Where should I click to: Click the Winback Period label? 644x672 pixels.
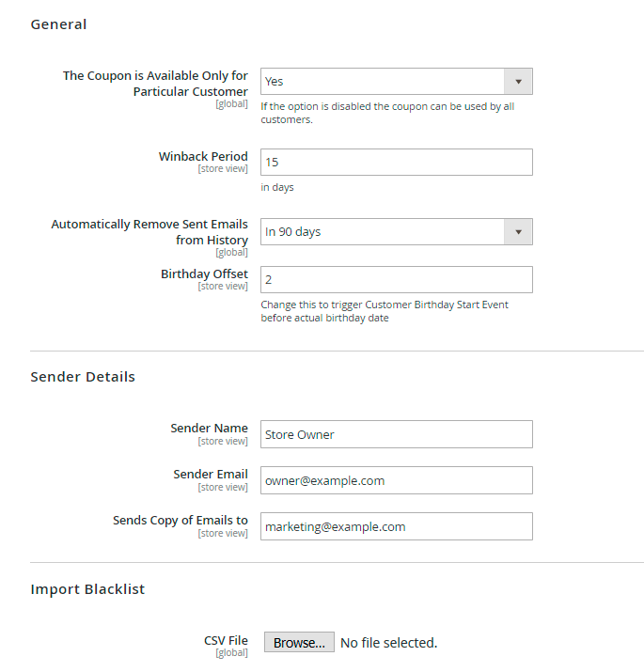(203, 157)
